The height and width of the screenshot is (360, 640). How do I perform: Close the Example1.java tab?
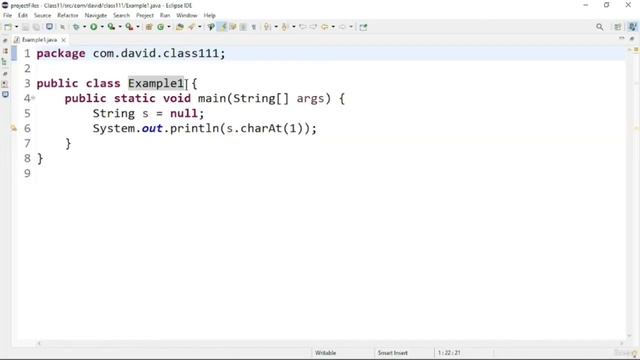click(x=63, y=40)
